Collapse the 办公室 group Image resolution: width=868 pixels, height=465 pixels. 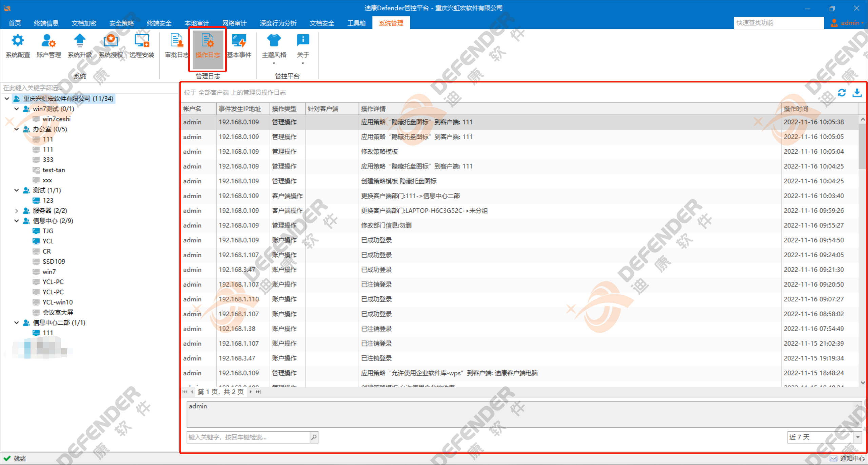tap(16, 129)
